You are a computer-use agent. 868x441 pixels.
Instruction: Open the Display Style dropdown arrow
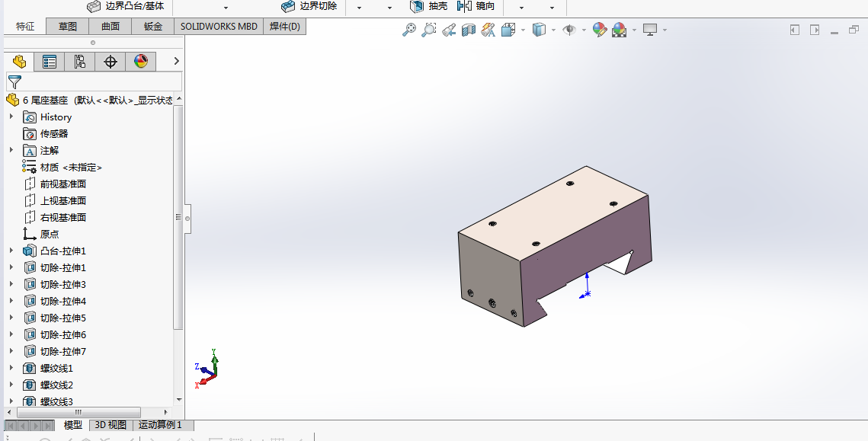click(x=553, y=30)
